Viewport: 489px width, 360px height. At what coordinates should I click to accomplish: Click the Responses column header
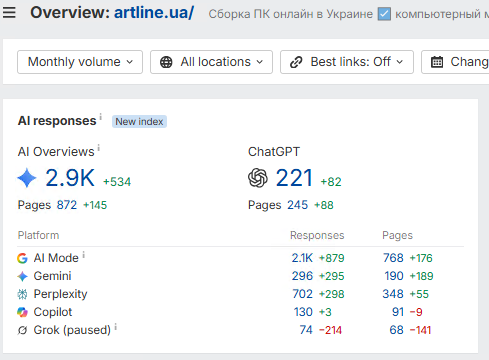pyautogui.click(x=317, y=235)
